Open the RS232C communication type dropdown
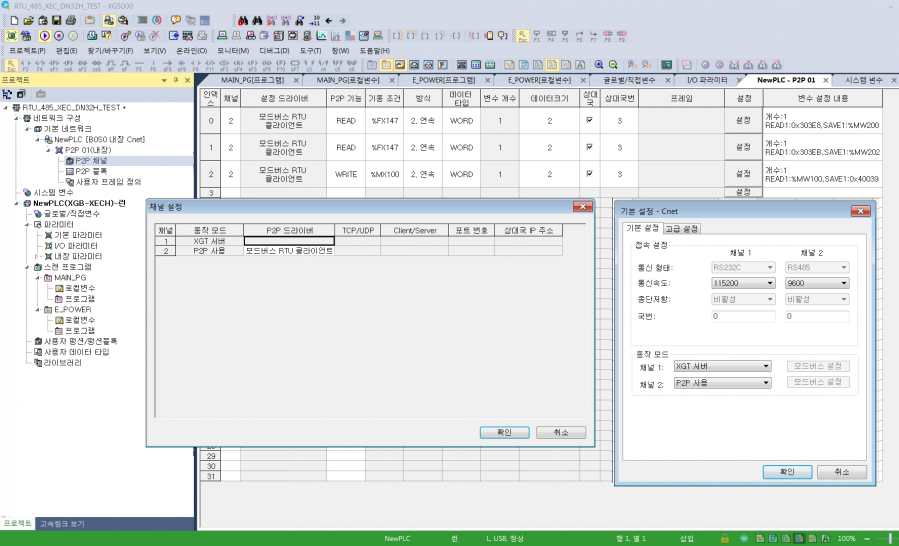The width and height of the screenshot is (899, 546). [x=771, y=267]
